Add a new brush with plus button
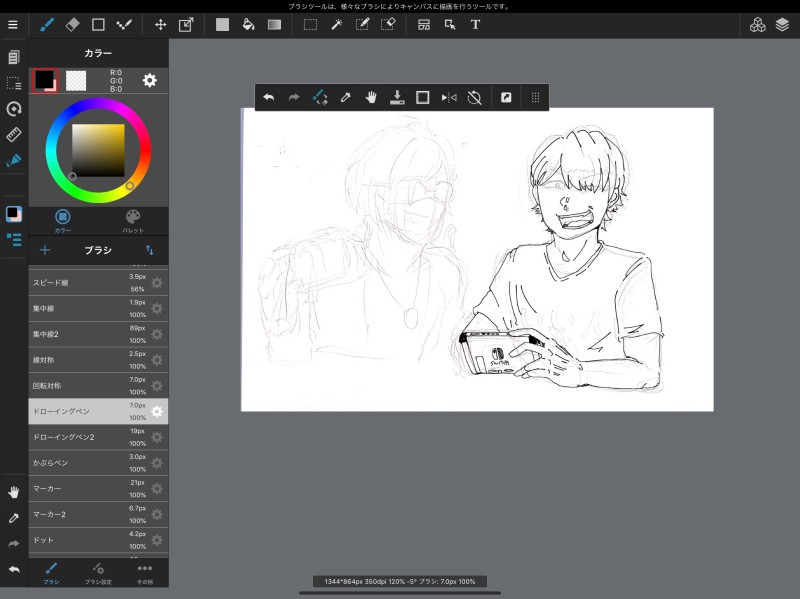The height and width of the screenshot is (599, 800). point(45,250)
